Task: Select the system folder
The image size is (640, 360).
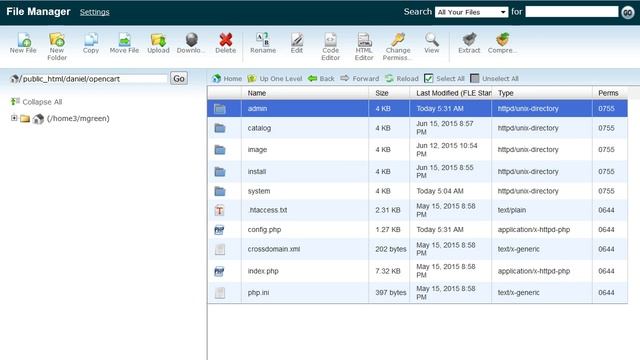Action: [x=418, y=191]
